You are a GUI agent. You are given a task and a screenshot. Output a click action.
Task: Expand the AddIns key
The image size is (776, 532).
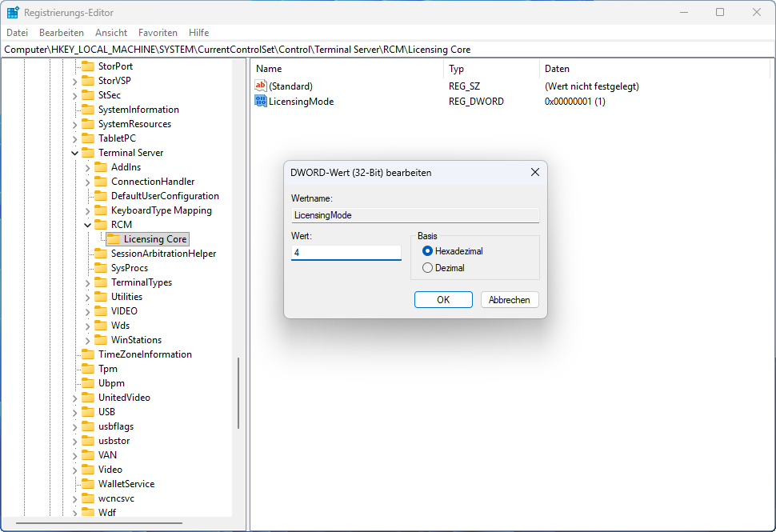(87, 168)
